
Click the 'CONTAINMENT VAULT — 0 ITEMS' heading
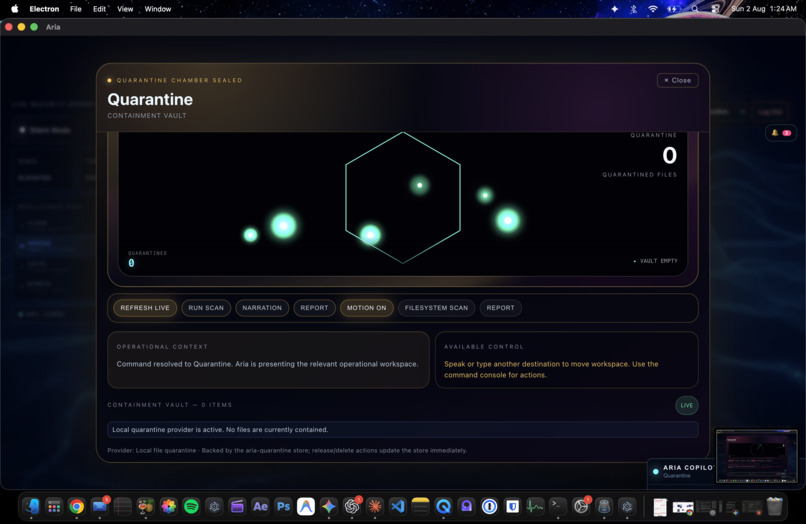[x=170, y=405]
